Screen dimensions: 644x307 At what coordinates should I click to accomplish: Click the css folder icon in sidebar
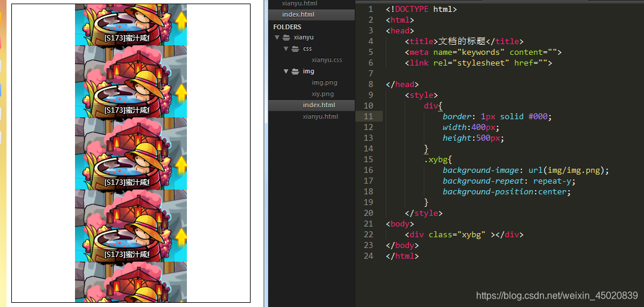[295, 49]
